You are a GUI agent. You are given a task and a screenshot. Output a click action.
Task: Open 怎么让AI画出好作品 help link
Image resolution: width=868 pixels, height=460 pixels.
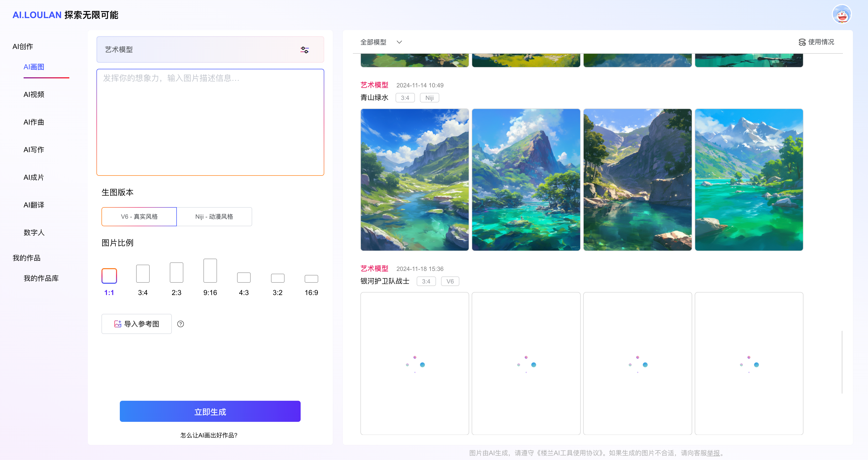[208, 435]
